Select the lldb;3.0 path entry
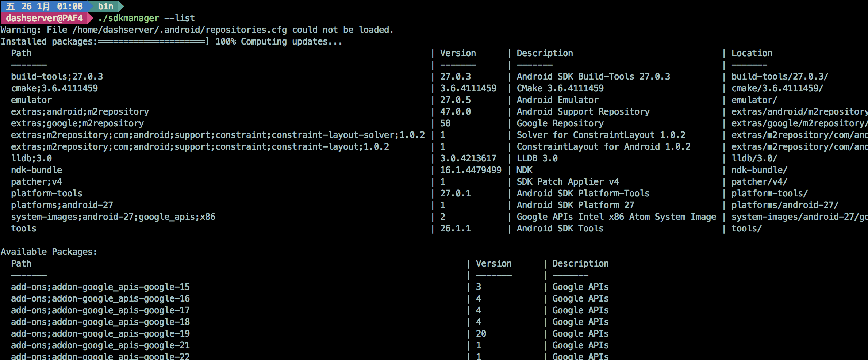 point(31,158)
